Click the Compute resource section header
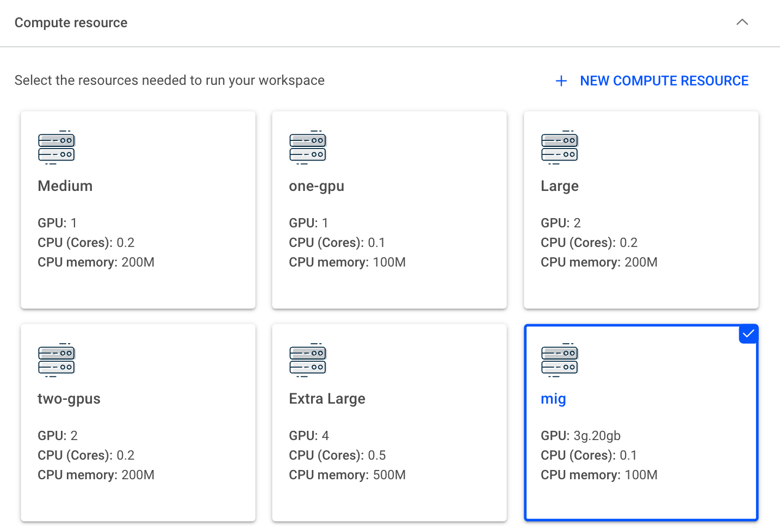The image size is (780, 532). [x=71, y=23]
